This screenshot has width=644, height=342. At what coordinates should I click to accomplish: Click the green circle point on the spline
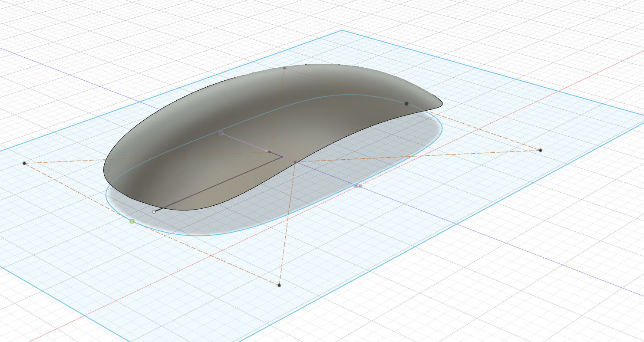(x=131, y=222)
